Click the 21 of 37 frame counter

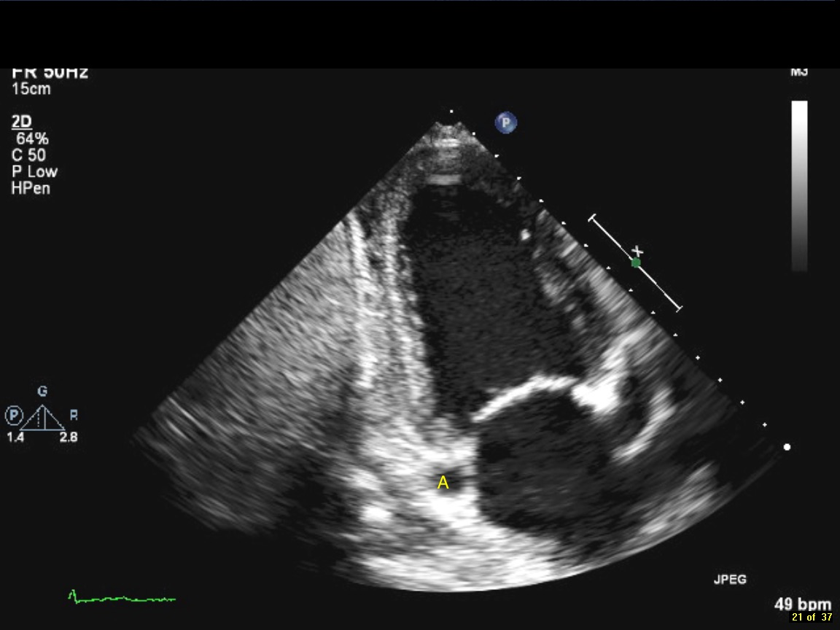coord(811,618)
